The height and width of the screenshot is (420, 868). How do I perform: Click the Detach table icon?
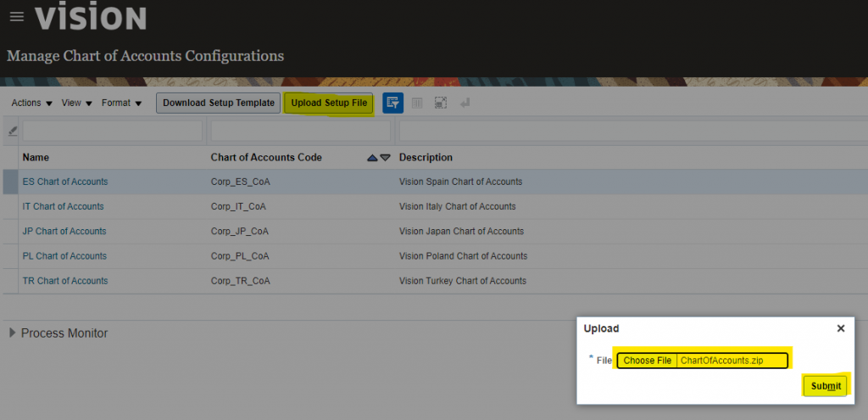click(x=441, y=103)
